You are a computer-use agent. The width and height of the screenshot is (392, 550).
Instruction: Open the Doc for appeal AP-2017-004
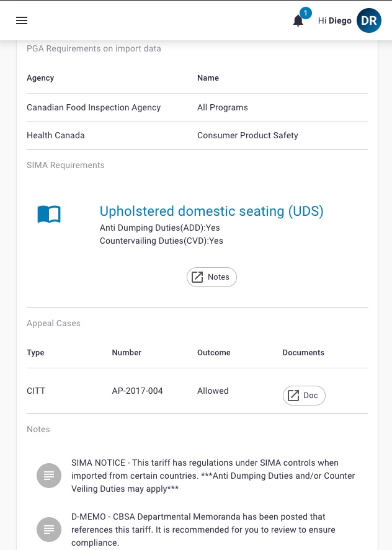coord(304,396)
